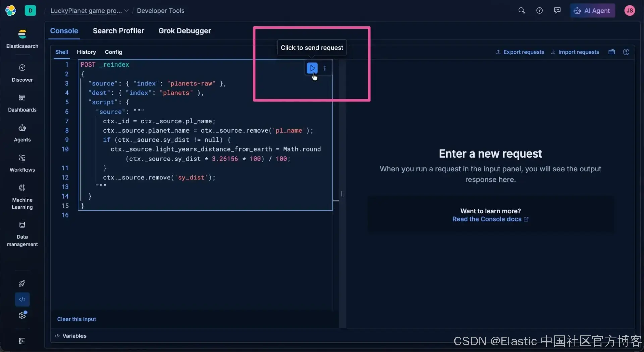The height and width of the screenshot is (352, 644).
Task: Expand the LuckyPlanet game project dropdown
Action: click(90, 11)
